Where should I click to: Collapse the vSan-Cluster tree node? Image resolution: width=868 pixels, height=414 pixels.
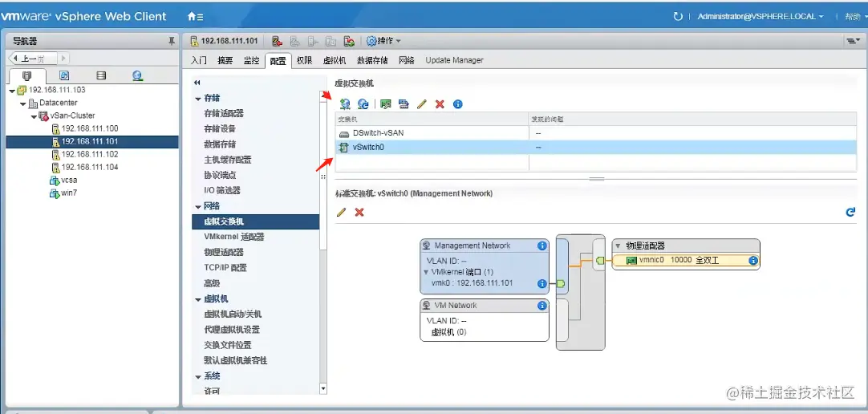(33, 116)
